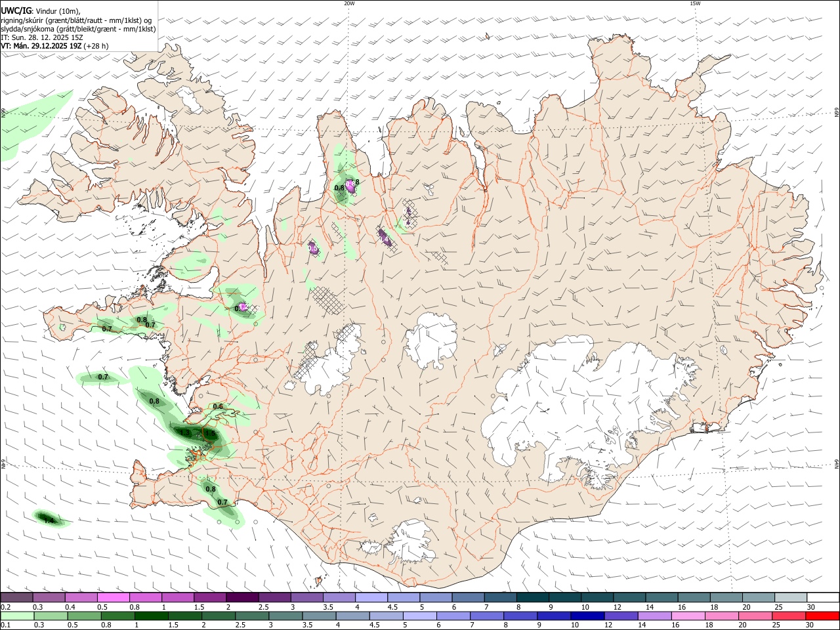Image resolution: width=840 pixels, height=630 pixels.
Task: Pick the snow legend swatch between 10 and 12
Action: [x=597, y=597]
